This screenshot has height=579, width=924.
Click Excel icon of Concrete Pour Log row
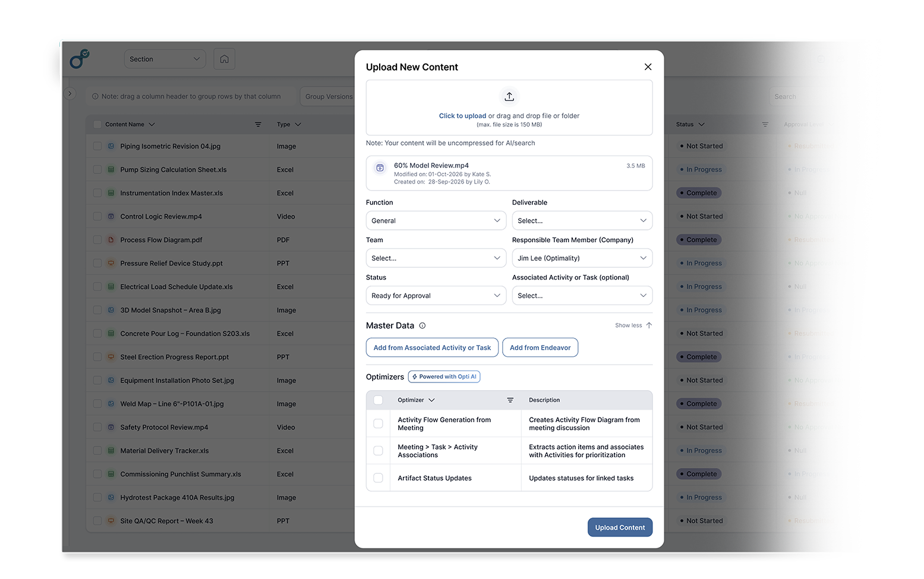click(x=111, y=334)
